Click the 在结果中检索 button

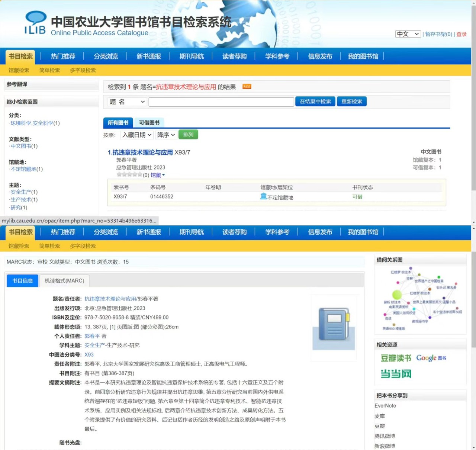coord(315,102)
